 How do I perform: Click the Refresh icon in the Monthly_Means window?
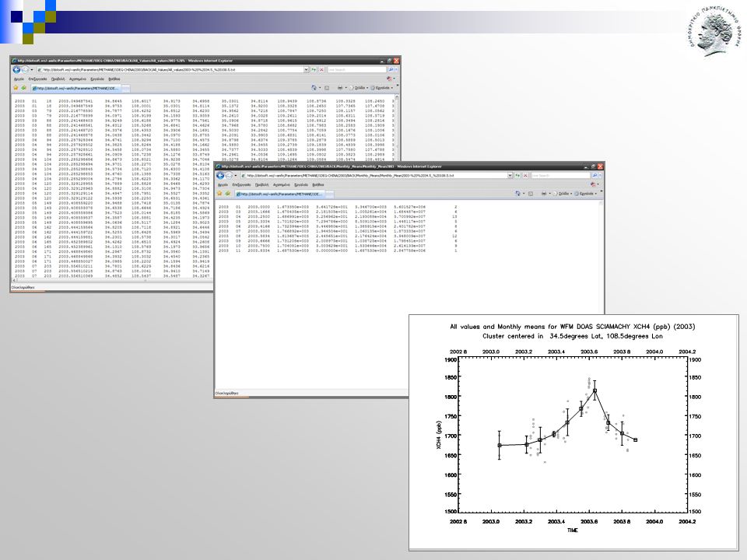(517, 175)
